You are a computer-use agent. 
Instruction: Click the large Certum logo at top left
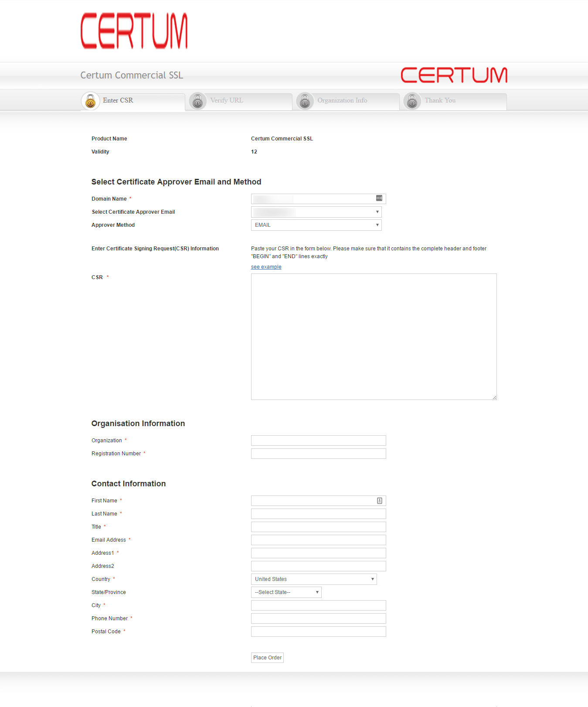click(134, 31)
